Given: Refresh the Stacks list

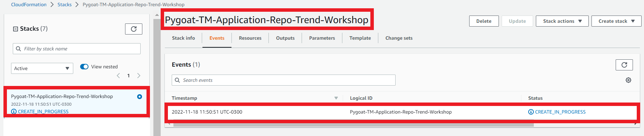Looking at the screenshot, I should pyautogui.click(x=134, y=29).
